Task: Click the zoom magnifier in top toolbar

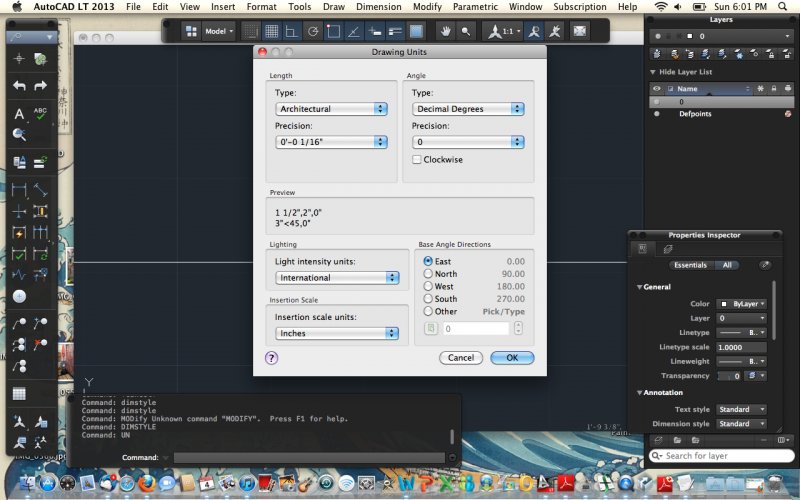Action: (467, 31)
